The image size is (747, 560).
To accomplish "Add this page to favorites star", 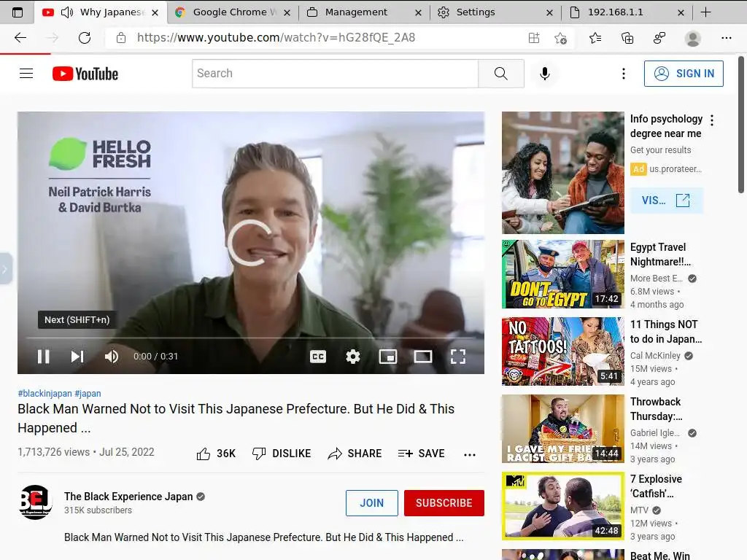I will (x=560, y=38).
